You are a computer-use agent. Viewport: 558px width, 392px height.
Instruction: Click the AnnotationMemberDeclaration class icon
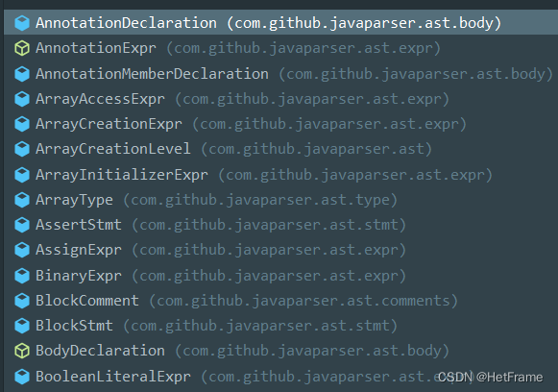coord(22,74)
